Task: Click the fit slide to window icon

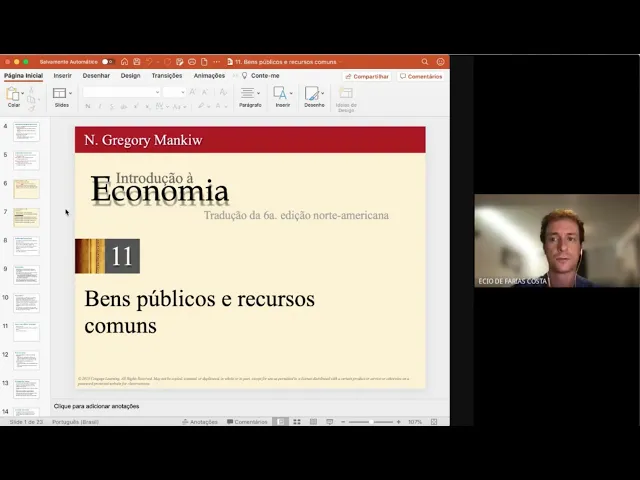Action: [434, 422]
